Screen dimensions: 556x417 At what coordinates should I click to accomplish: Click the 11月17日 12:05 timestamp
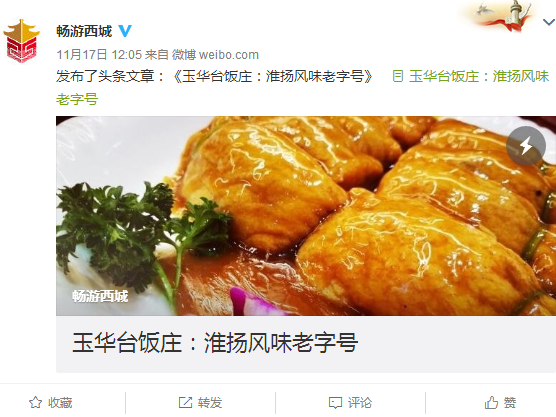99,55
